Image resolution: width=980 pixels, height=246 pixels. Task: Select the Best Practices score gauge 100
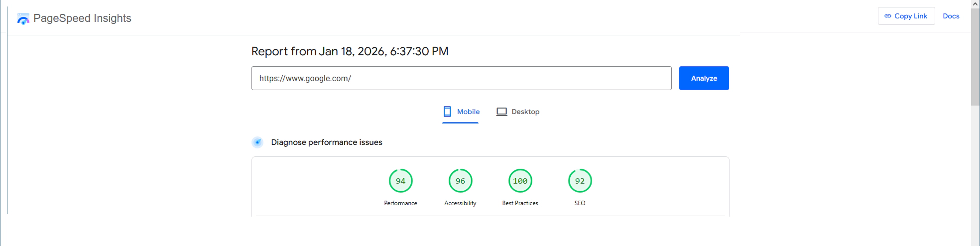[520, 181]
